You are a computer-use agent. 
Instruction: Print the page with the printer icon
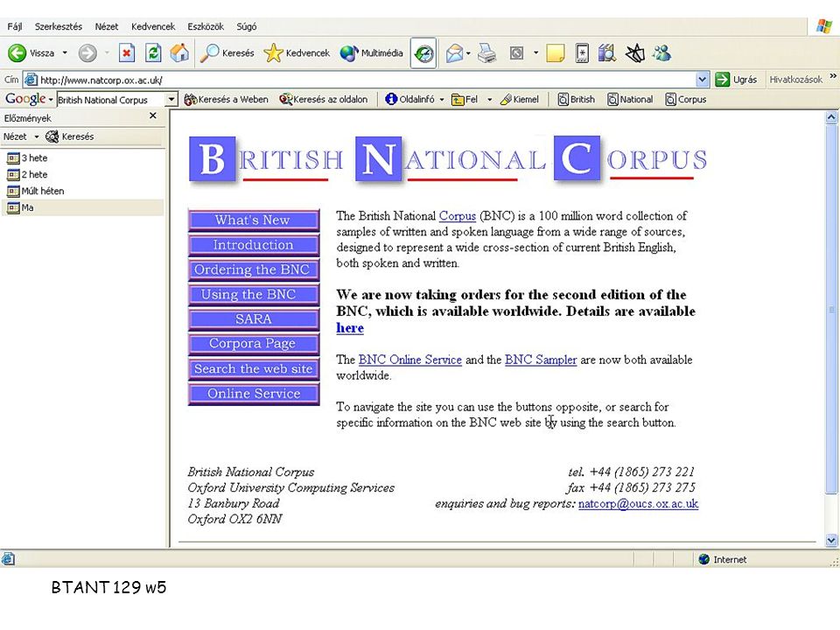pos(487,52)
